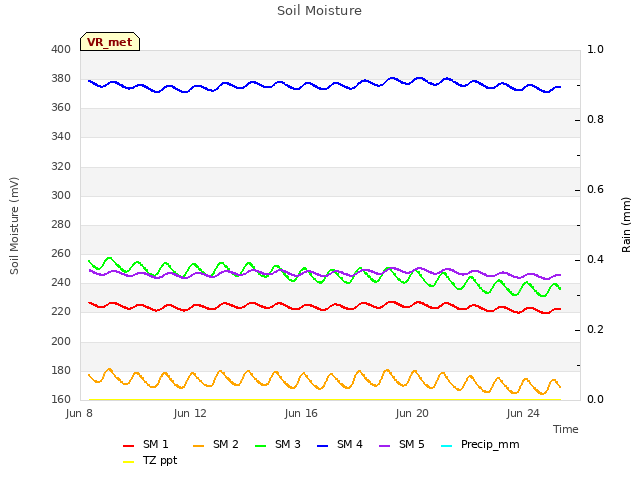The height and width of the screenshot is (480, 640).
Task: Click the blue SM 4 legend swatch
Action: (x=322, y=446)
